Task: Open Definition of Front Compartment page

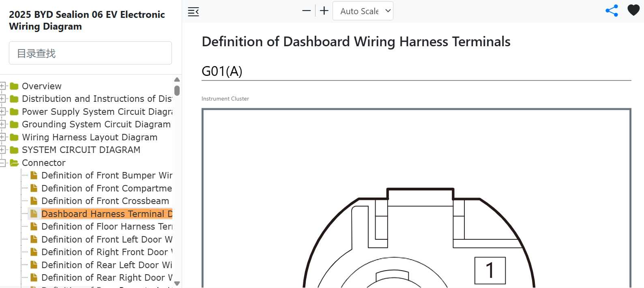Action: [107, 188]
